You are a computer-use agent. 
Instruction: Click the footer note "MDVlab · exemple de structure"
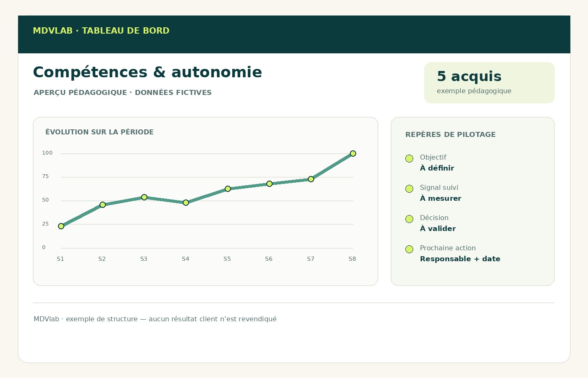pyautogui.click(x=86, y=319)
